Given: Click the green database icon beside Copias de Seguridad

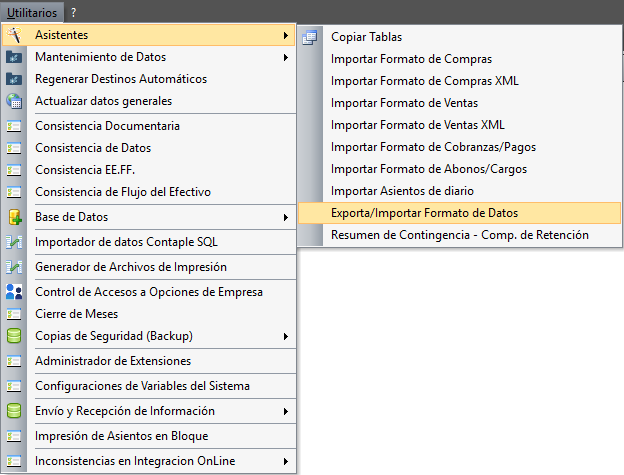Looking at the screenshot, I should 14,336.
